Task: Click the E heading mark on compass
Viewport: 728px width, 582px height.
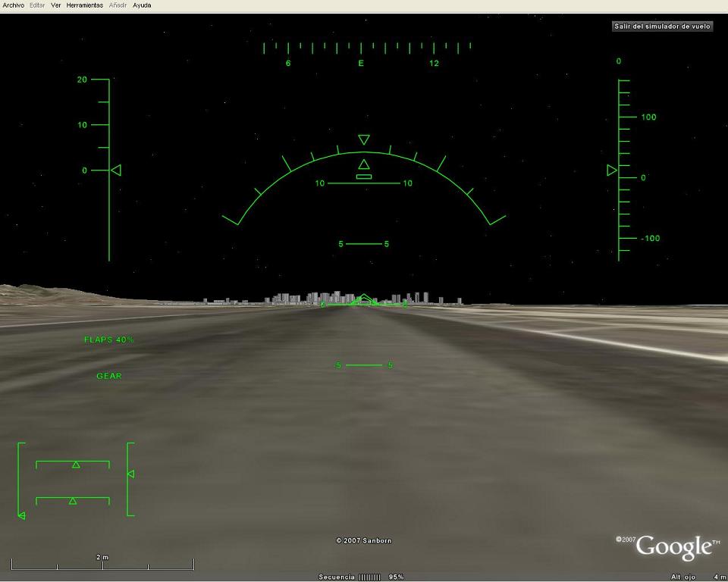Action: 361,64
